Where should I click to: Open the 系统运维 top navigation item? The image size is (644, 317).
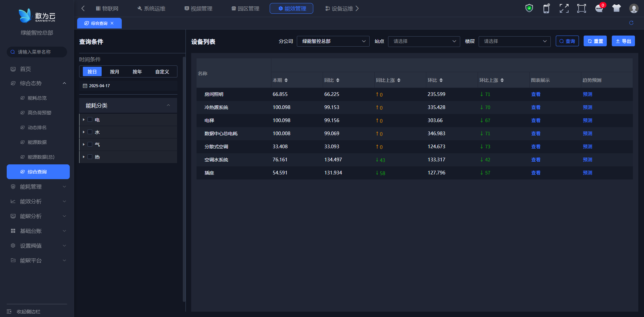point(151,8)
